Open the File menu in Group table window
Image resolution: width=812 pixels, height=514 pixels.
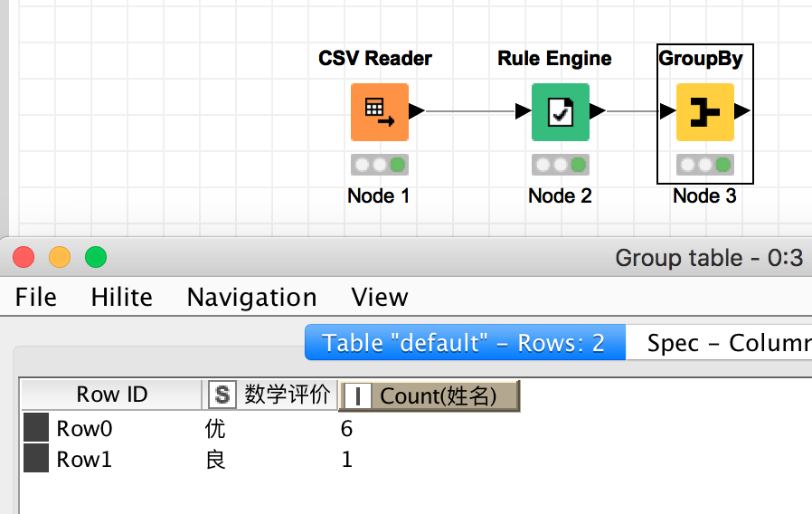point(36,298)
